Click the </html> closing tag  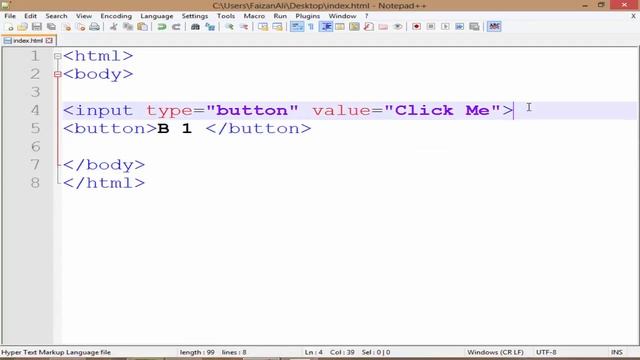tap(104, 183)
